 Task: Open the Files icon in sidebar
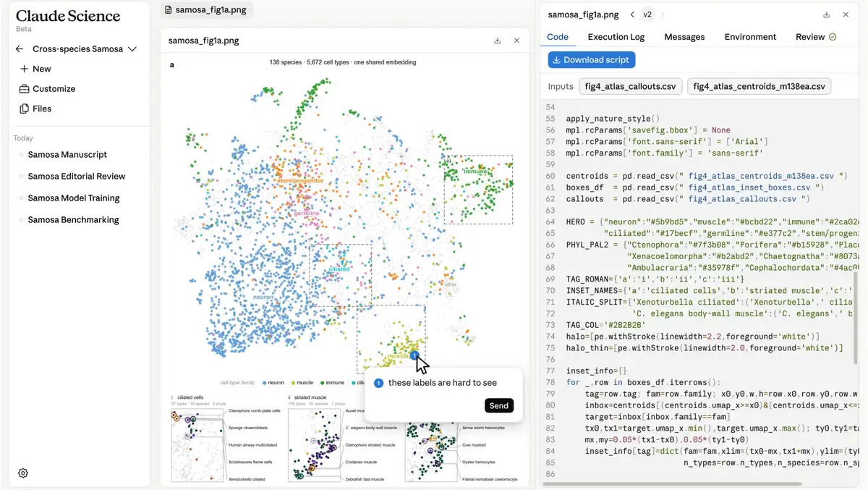(x=24, y=109)
